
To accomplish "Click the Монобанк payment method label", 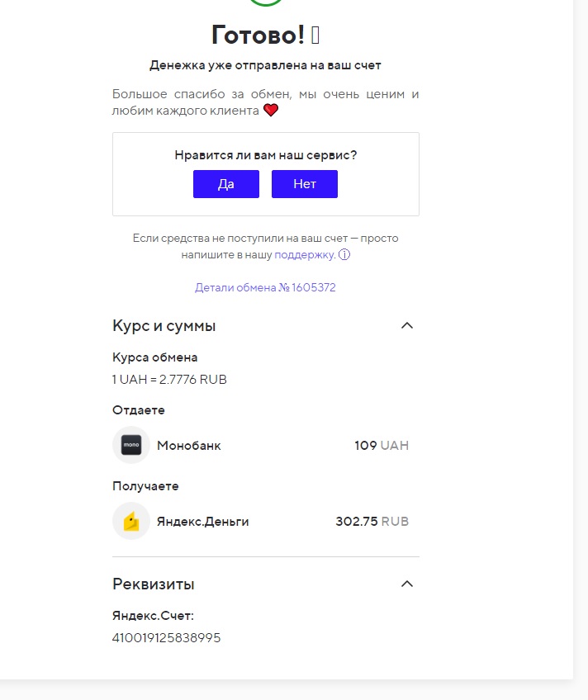I will (189, 446).
